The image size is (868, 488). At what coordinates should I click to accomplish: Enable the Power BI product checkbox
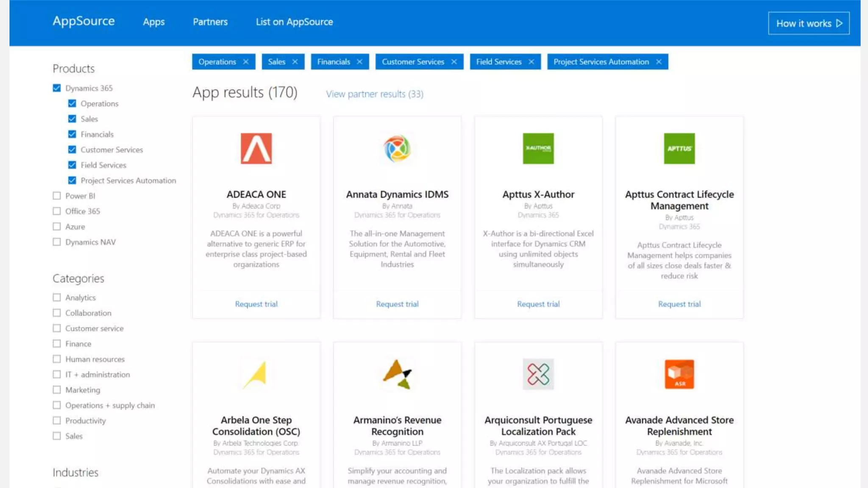coord(57,196)
